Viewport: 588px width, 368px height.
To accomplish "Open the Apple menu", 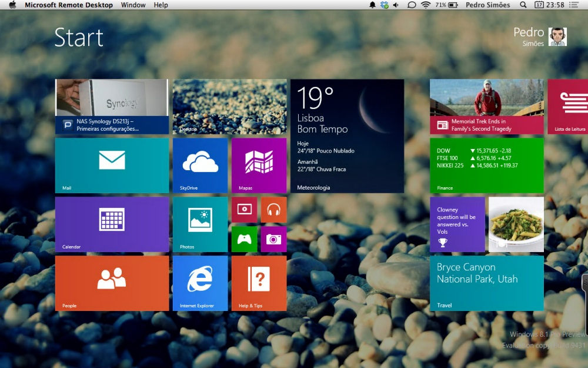I will point(12,5).
